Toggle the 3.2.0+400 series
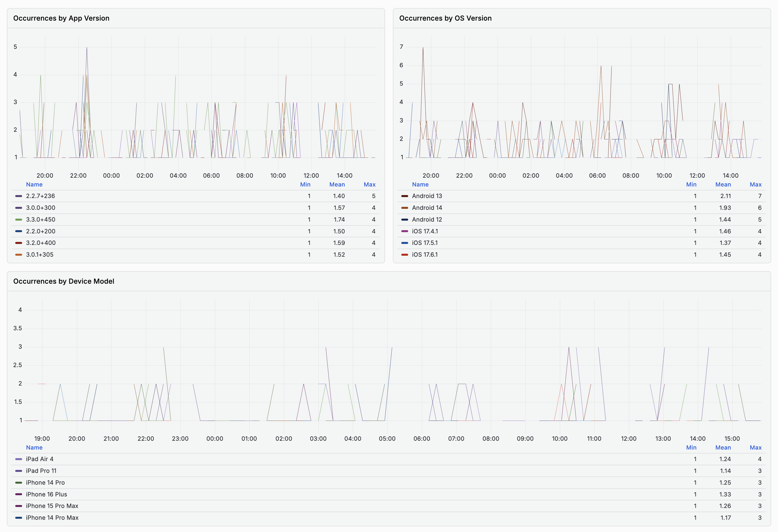The height and width of the screenshot is (532, 778). (x=41, y=243)
